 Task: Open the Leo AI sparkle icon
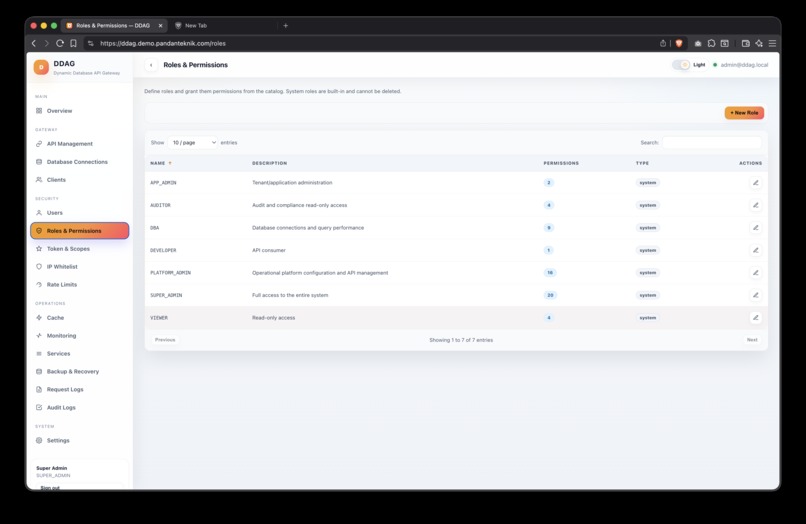pyautogui.click(x=759, y=43)
